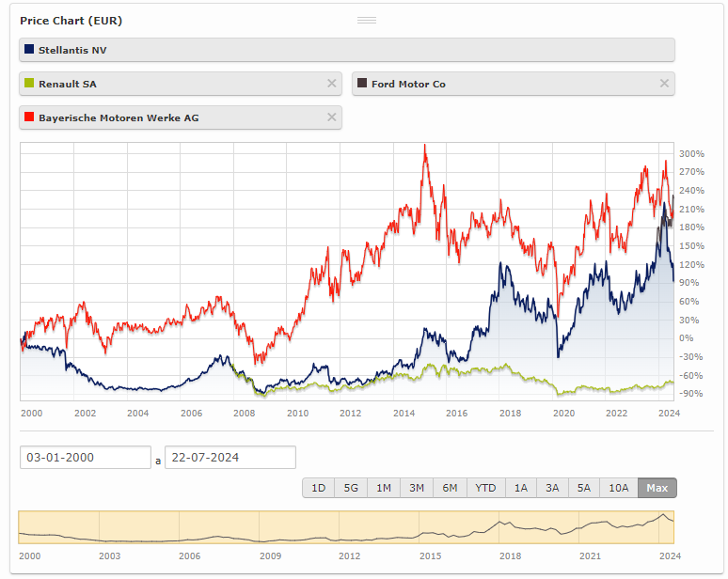Image resolution: width=728 pixels, height=579 pixels.
Task: Select the Stellantis NV legend bar
Action: [347, 50]
